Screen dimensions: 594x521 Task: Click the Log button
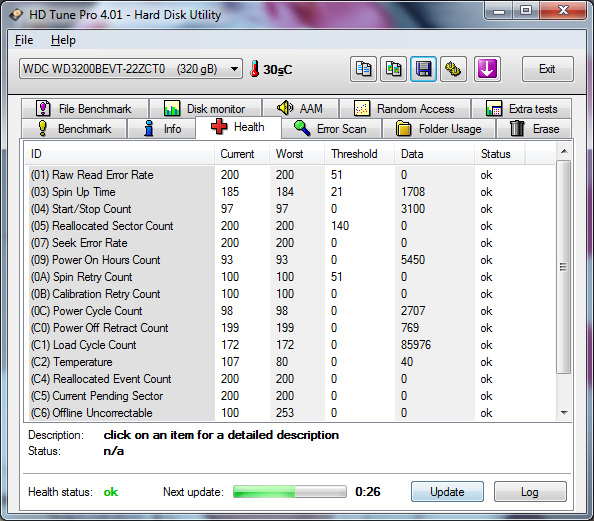[530, 492]
